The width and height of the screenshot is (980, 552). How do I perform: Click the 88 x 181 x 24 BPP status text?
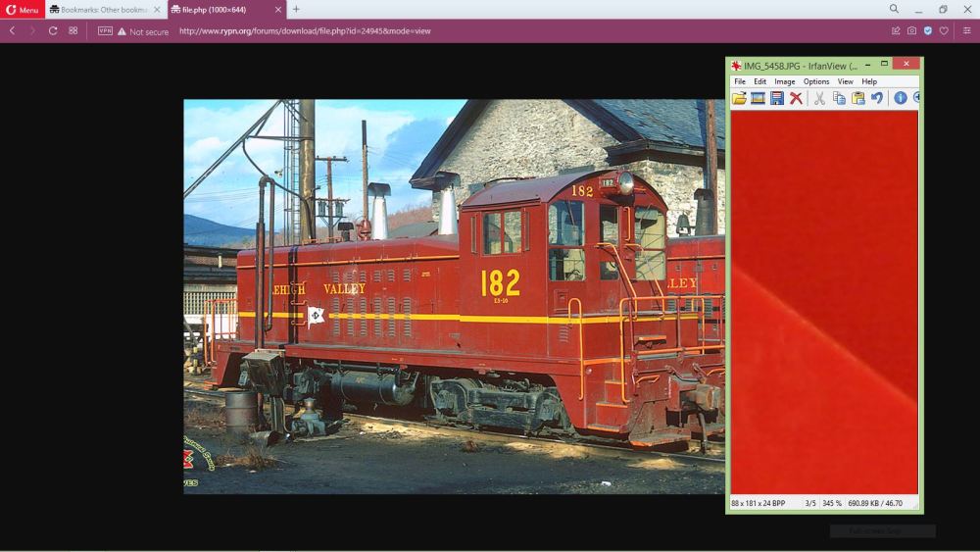coord(759,503)
